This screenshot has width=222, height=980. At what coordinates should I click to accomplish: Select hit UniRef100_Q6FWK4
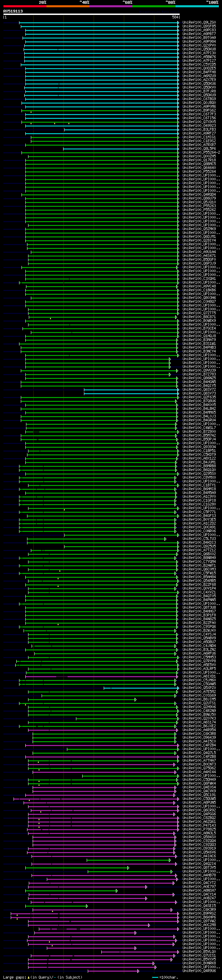coord(199,783)
